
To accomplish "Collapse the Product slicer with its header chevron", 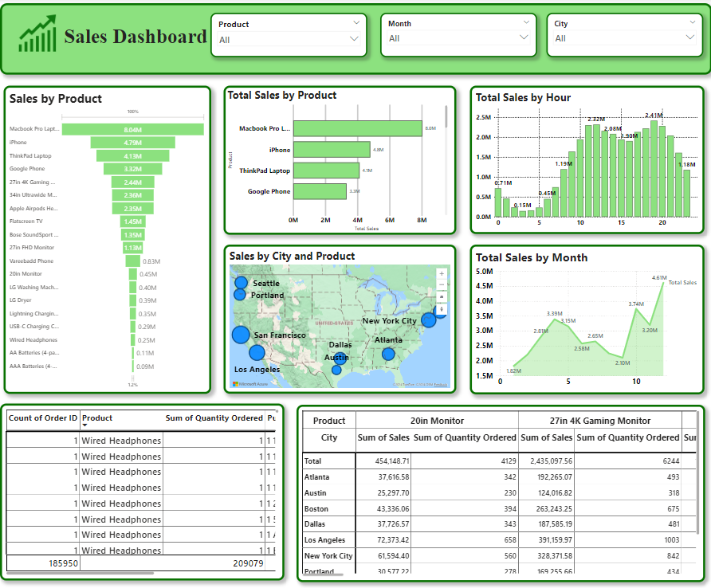I will (x=358, y=23).
